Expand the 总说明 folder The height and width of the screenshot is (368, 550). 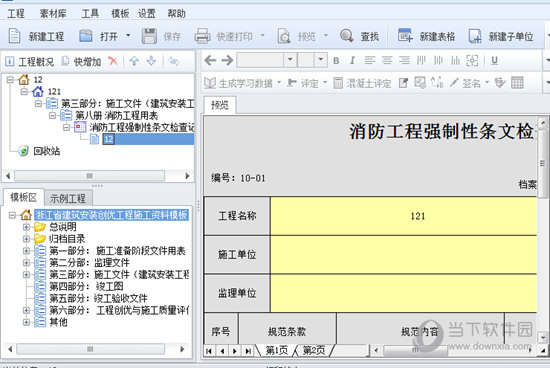[x=26, y=227]
